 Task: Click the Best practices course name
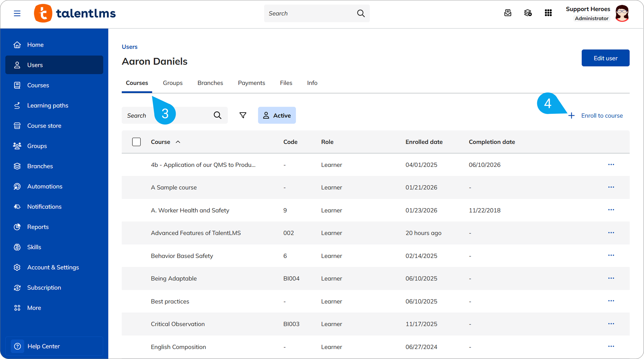pyautogui.click(x=170, y=301)
